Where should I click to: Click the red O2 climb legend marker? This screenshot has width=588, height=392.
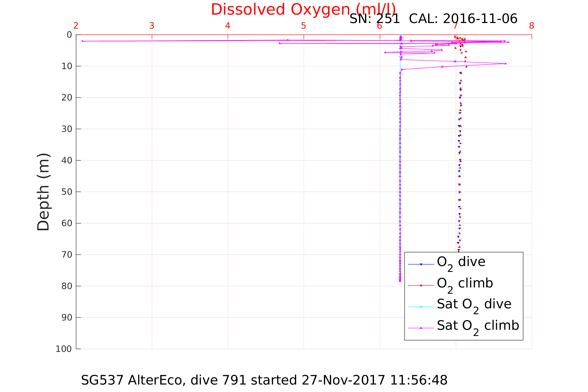421,285
